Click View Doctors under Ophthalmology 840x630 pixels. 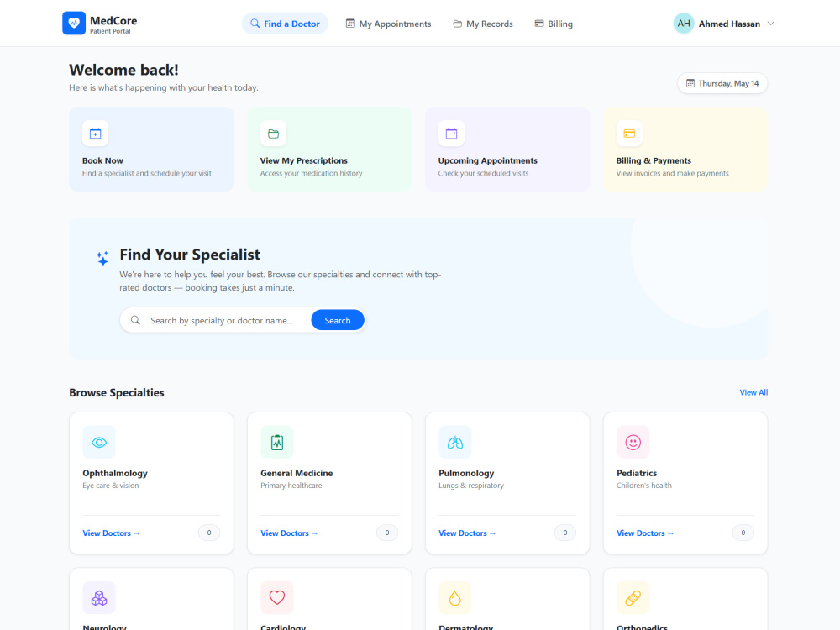pyautogui.click(x=111, y=533)
